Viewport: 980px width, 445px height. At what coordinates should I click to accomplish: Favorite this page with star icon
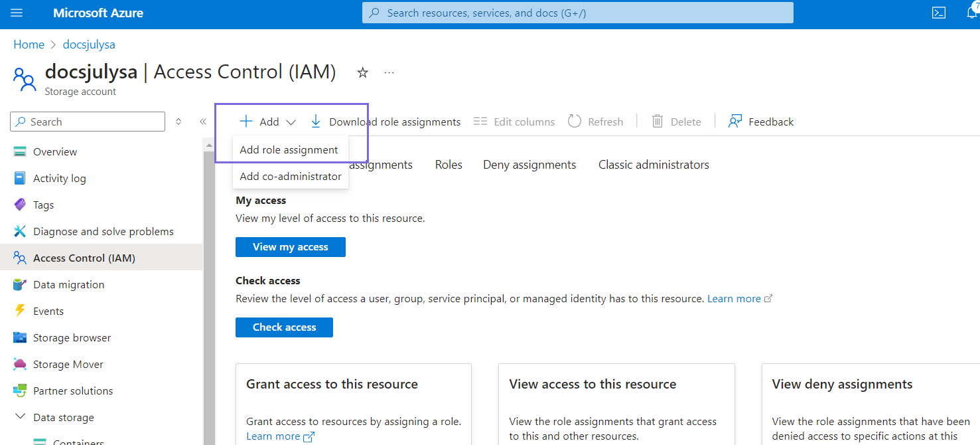(x=362, y=72)
